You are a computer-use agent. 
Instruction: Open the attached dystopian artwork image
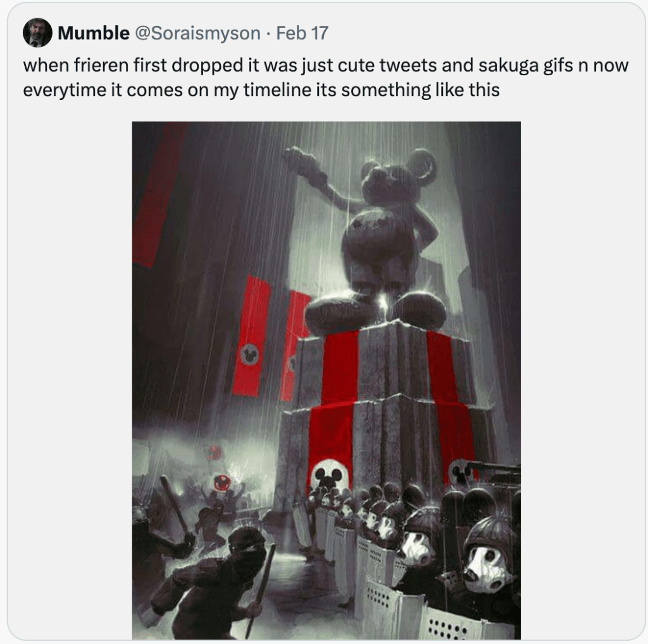[326, 380]
